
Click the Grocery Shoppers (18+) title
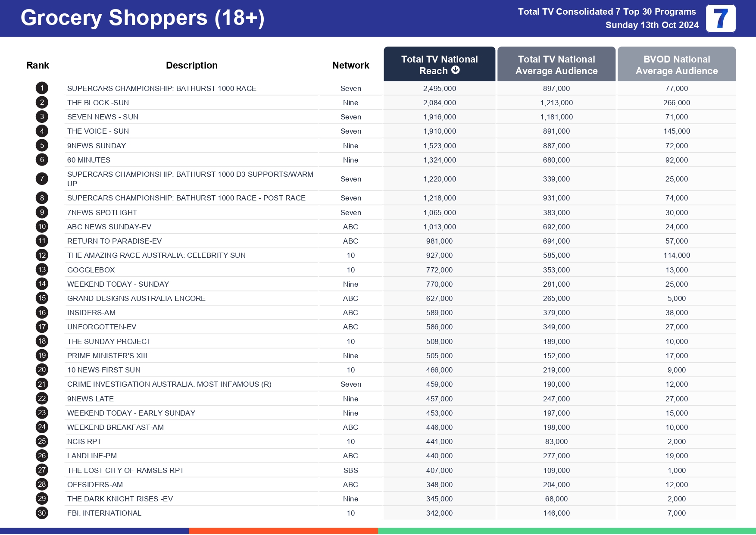pyautogui.click(x=142, y=18)
